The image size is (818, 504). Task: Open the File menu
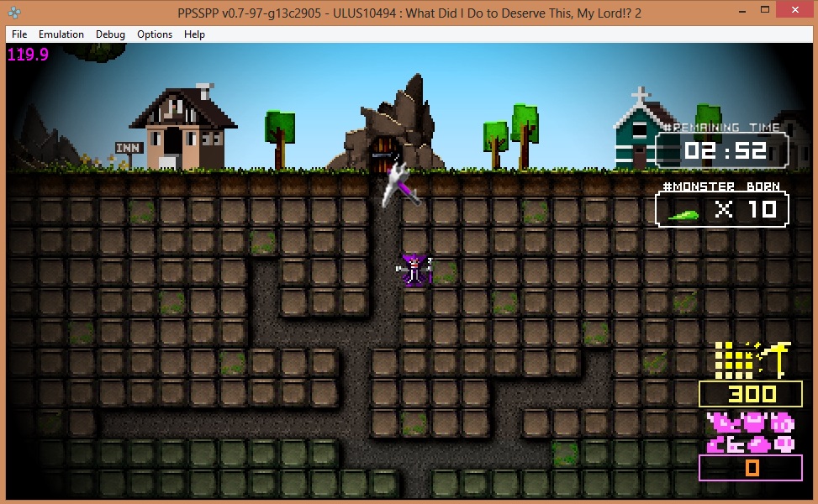pos(19,34)
